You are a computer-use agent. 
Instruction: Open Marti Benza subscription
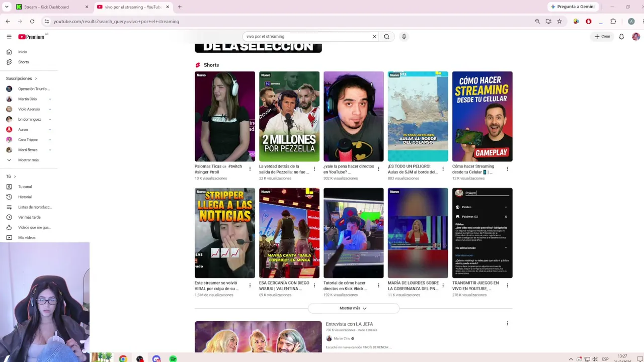point(29,150)
